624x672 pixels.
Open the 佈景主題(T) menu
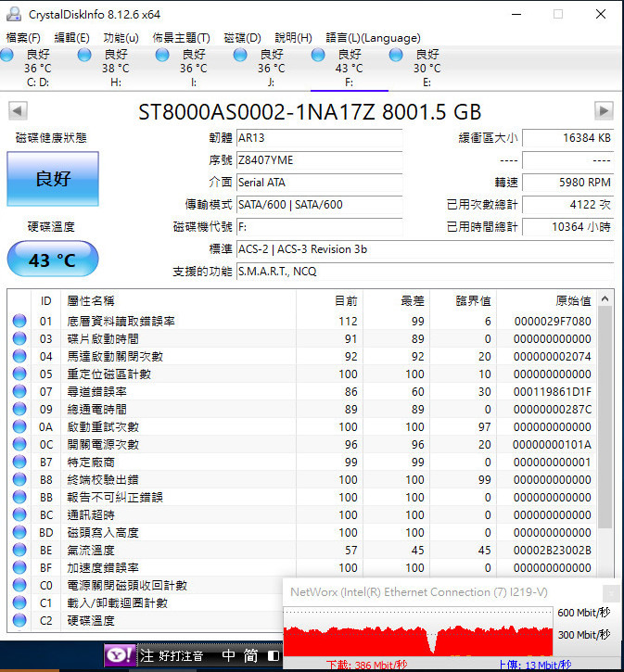181,38
